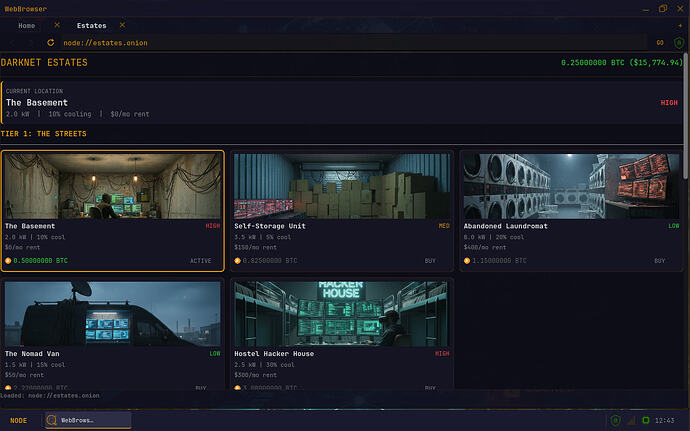This screenshot has height=431, width=690.
Task: Switch to the Home tab
Action: click(27, 25)
